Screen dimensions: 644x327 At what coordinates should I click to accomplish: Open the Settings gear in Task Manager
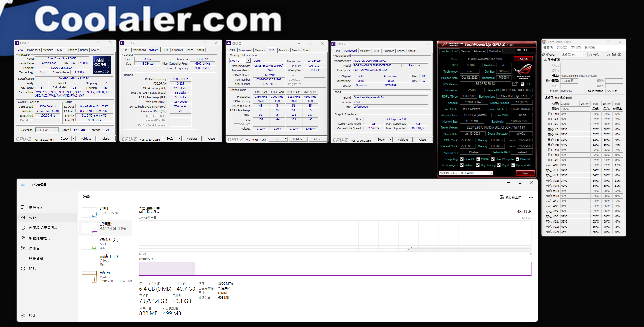[x=23, y=315]
